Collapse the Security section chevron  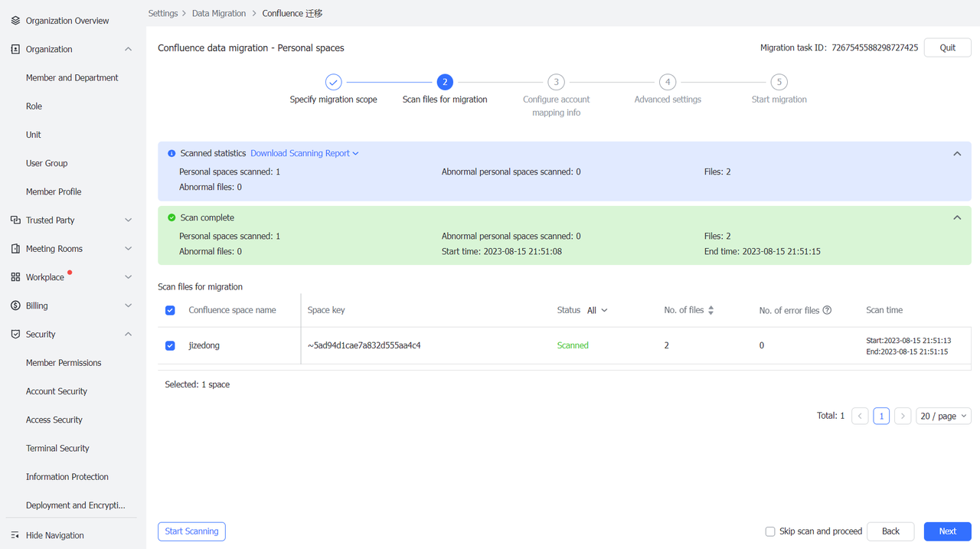click(128, 334)
